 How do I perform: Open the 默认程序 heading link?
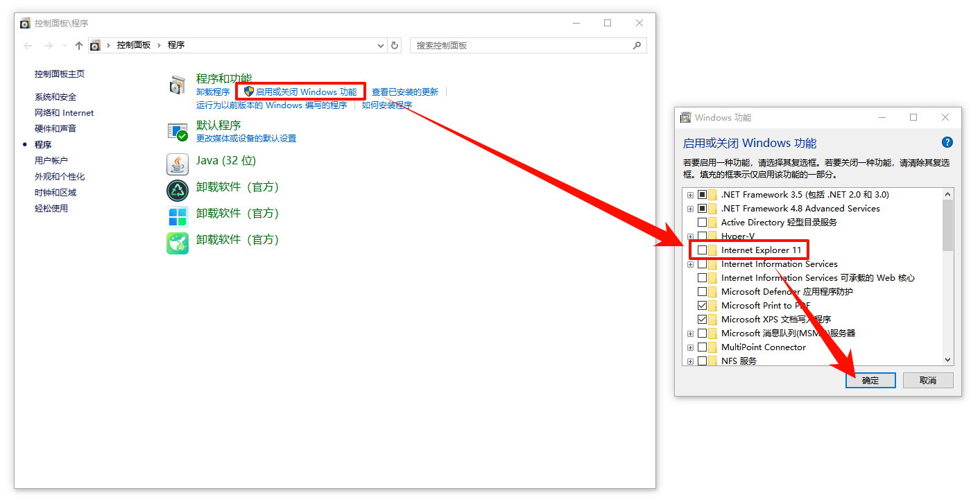(x=218, y=125)
